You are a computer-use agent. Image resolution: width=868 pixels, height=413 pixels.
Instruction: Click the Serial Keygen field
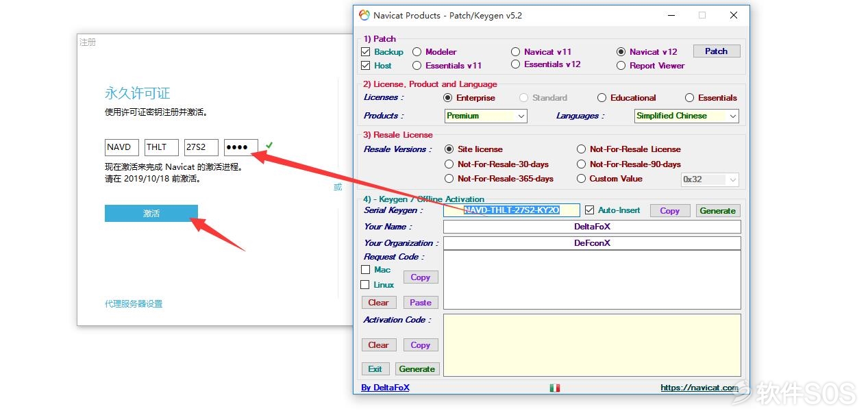pyautogui.click(x=512, y=210)
